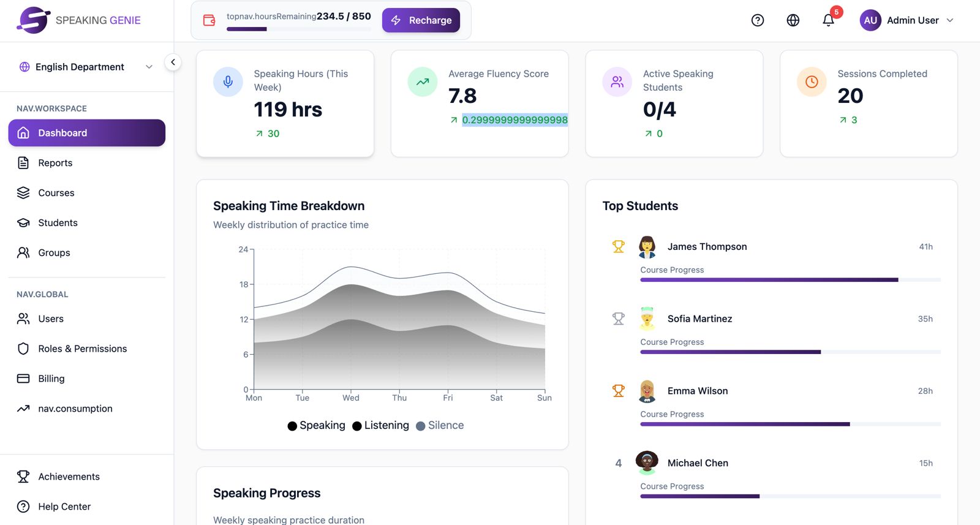Open the help question mark icon

pyautogui.click(x=758, y=20)
